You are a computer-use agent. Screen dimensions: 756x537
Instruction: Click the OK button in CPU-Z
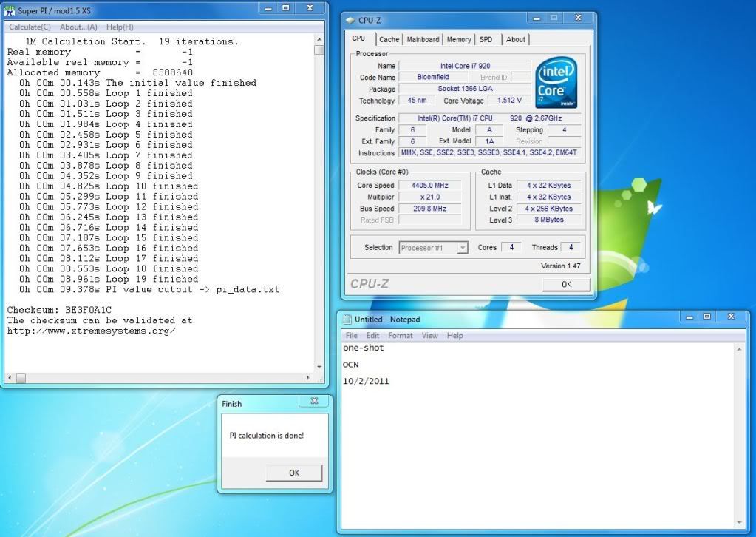point(566,284)
